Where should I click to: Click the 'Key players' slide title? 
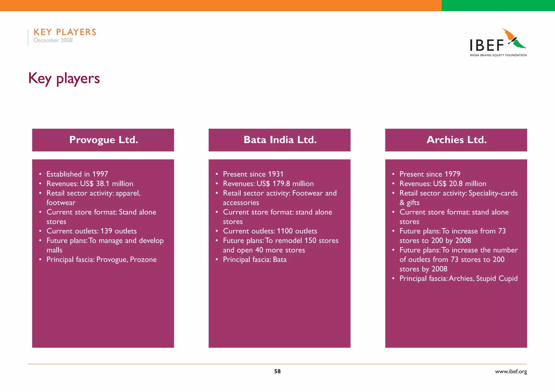click(64, 79)
